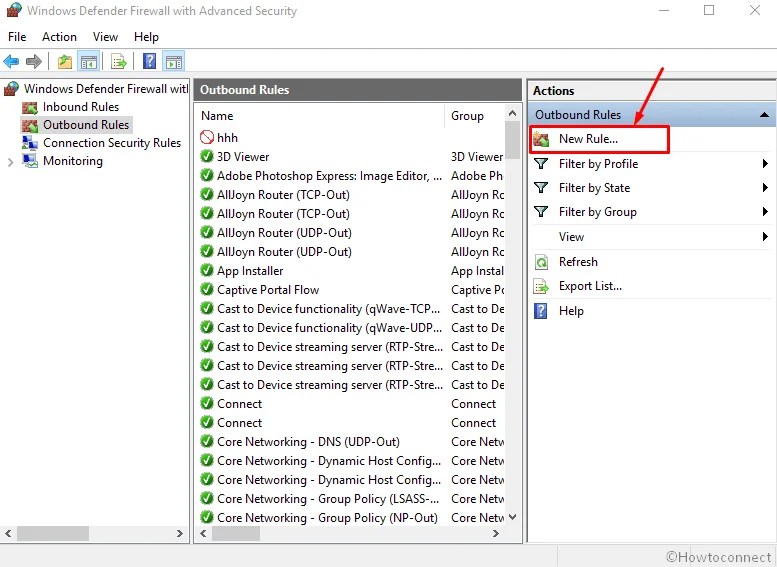Click Refresh action text
Viewport: 777px width, 567px height.
pos(578,262)
